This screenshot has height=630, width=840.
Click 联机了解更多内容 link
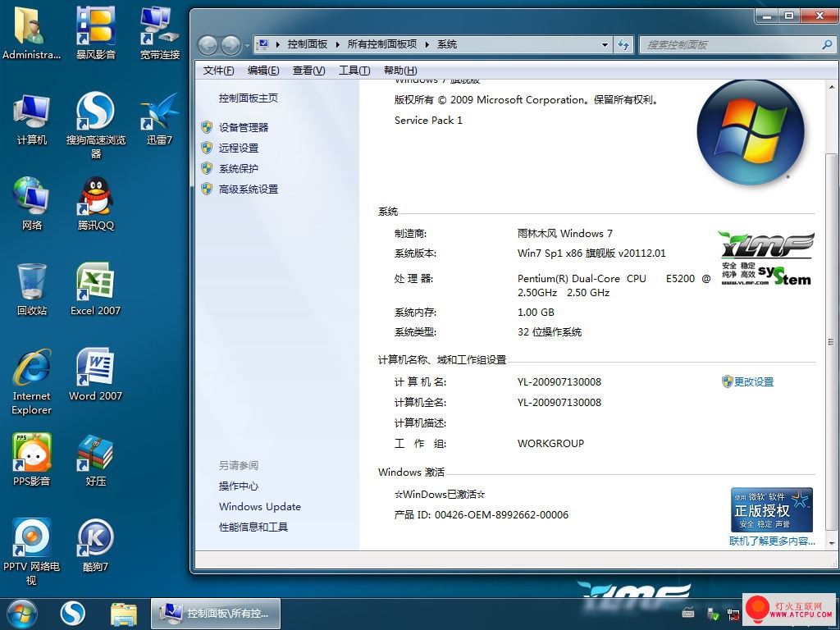(x=772, y=541)
